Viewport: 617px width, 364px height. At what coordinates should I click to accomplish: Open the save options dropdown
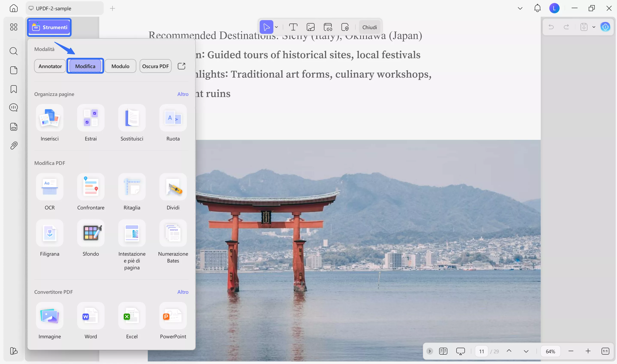coord(594,27)
